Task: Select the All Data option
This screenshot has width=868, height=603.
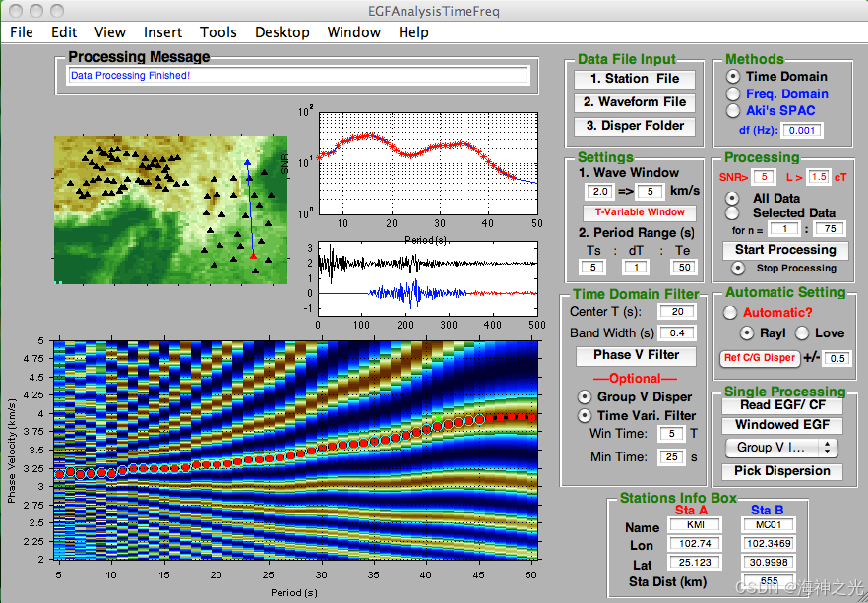Action: (732, 198)
